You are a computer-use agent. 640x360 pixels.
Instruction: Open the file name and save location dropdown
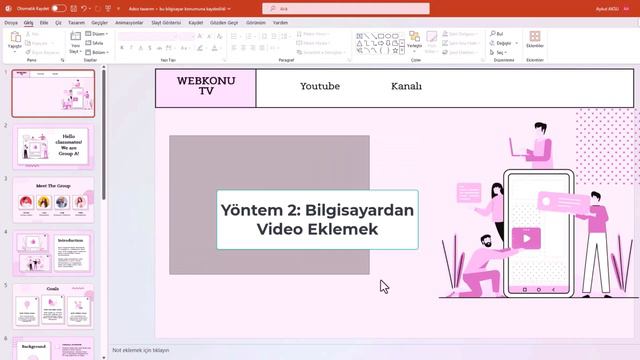pyautogui.click(x=180, y=9)
